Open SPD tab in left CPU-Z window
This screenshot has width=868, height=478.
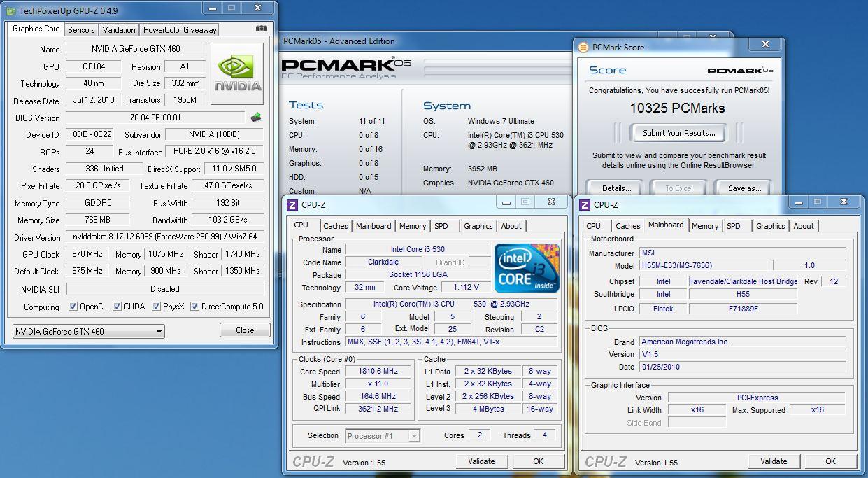[x=441, y=226]
